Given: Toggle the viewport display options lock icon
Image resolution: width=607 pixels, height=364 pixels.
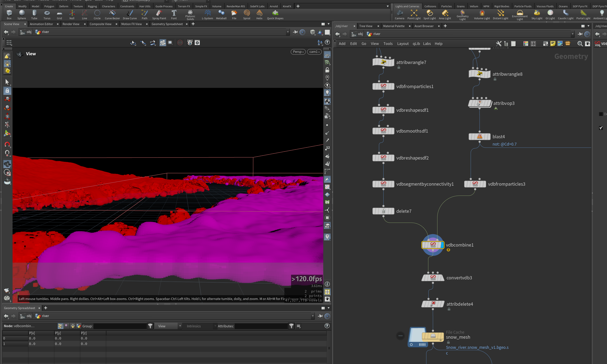Looking at the screenshot, I should 327,70.
